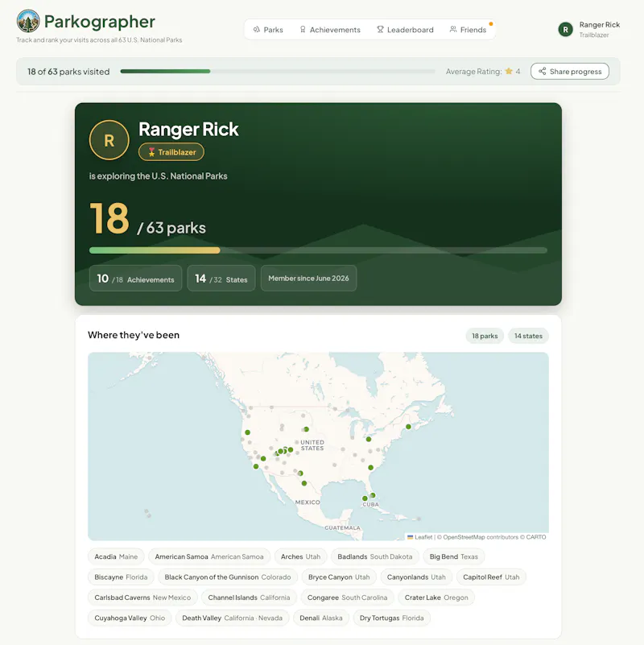This screenshot has width=644, height=645.
Task: Select the Cuyahoga Valley Ohio chip
Action: point(130,618)
